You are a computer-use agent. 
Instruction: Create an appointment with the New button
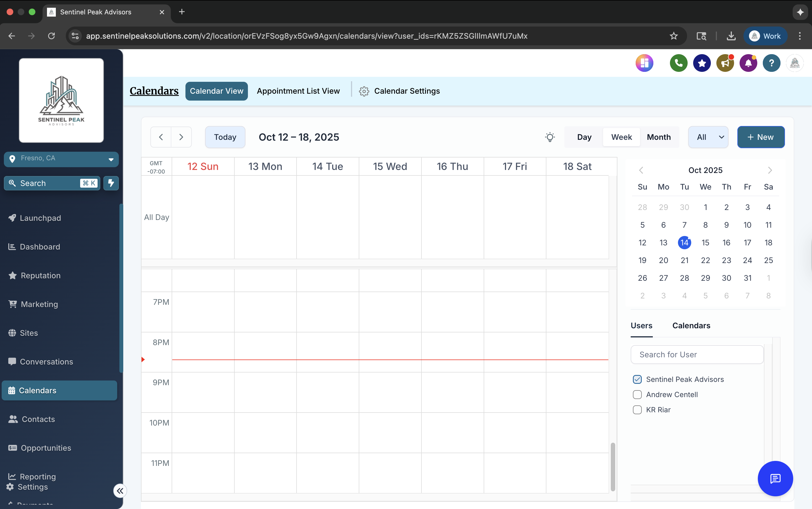pos(761,137)
